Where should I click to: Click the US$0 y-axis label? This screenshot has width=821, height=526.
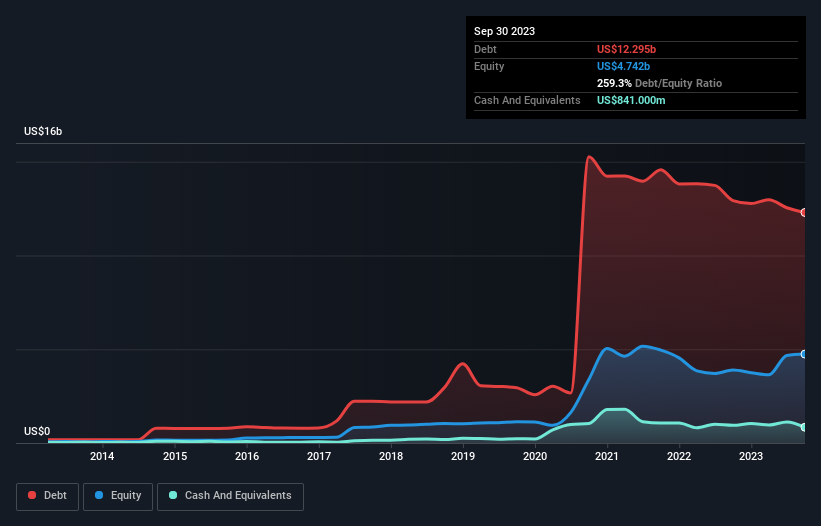click(37, 431)
